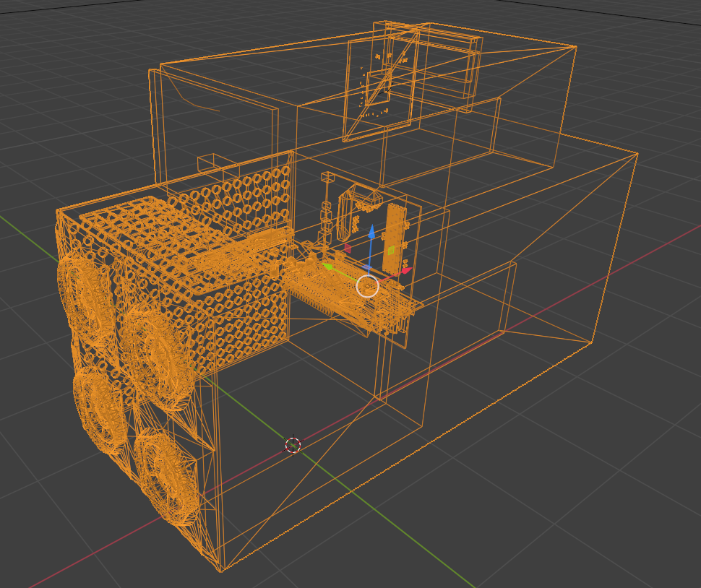Select the small box behind the grille top
Image resolution: width=701 pixels, height=588 pixels.
[x=210, y=162]
